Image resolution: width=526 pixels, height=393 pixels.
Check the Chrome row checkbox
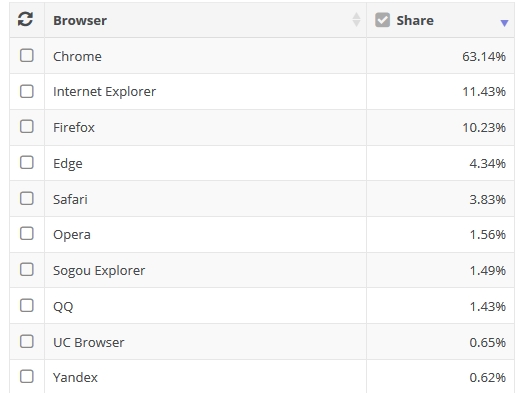coord(27,55)
